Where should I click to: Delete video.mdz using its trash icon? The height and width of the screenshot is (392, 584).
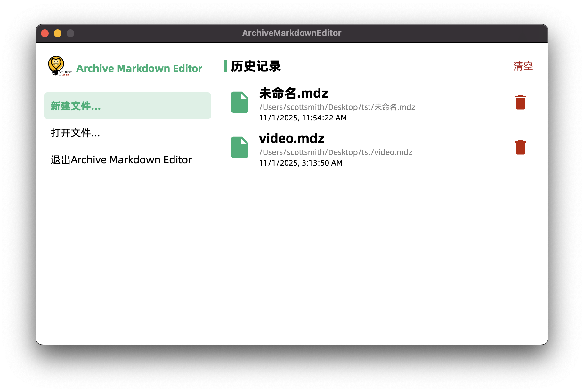pyautogui.click(x=520, y=147)
